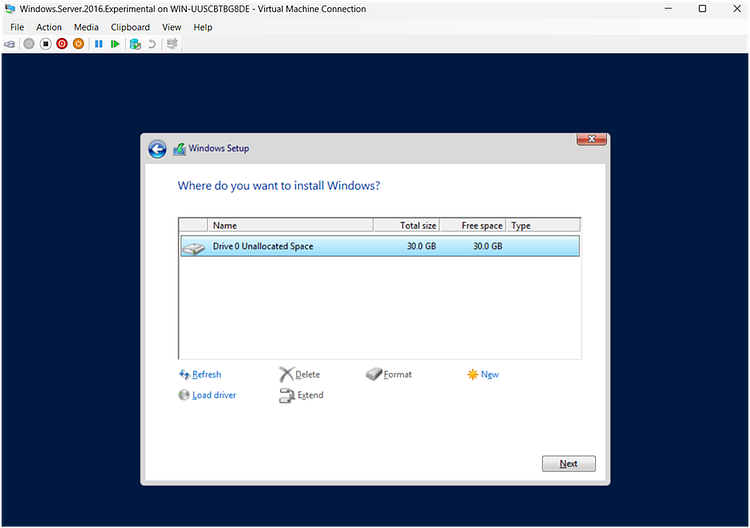The height and width of the screenshot is (528, 750).
Task: Minimize the Virtual Machine Connection window
Action: pyautogui.click(x=669, y=9)
